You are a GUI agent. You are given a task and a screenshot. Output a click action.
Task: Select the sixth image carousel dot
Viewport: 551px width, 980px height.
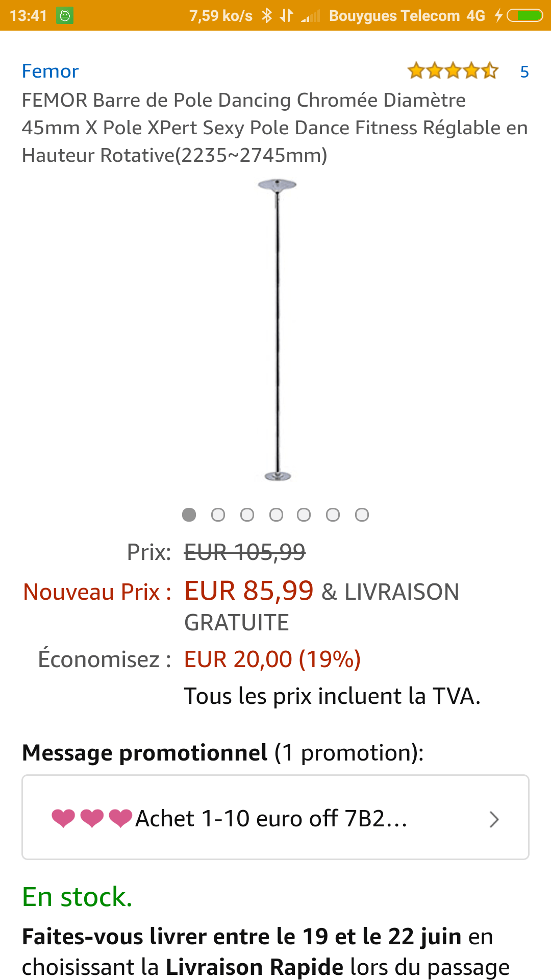(333, 514)
